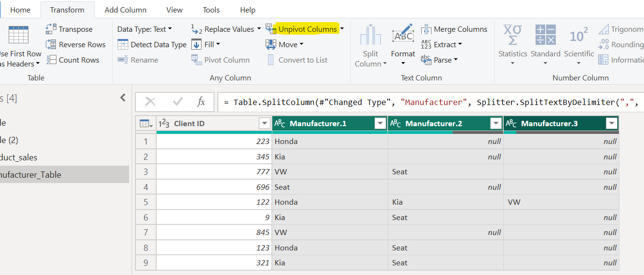Open the Help tab
Viewport: 644px width, 275px height.
click(248, 10)
